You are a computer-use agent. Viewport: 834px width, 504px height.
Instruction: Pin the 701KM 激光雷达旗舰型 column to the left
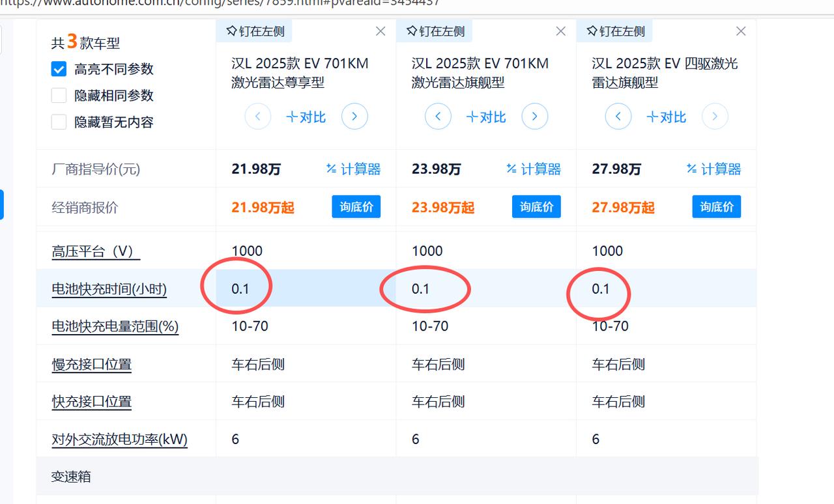435,31
